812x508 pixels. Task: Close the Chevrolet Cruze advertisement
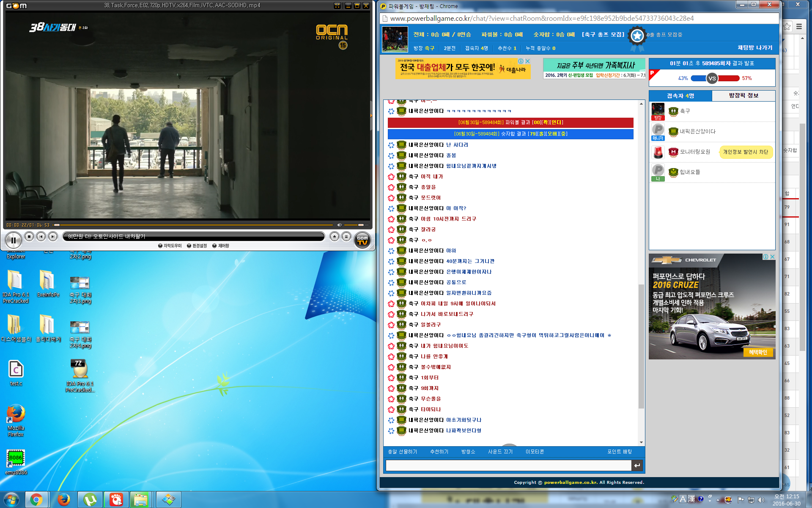point(772,257)
